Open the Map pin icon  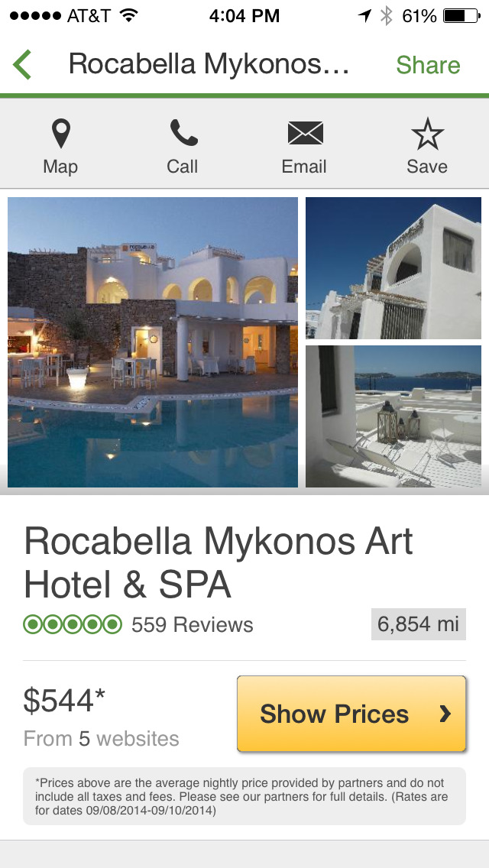click(x=61, y=134)
